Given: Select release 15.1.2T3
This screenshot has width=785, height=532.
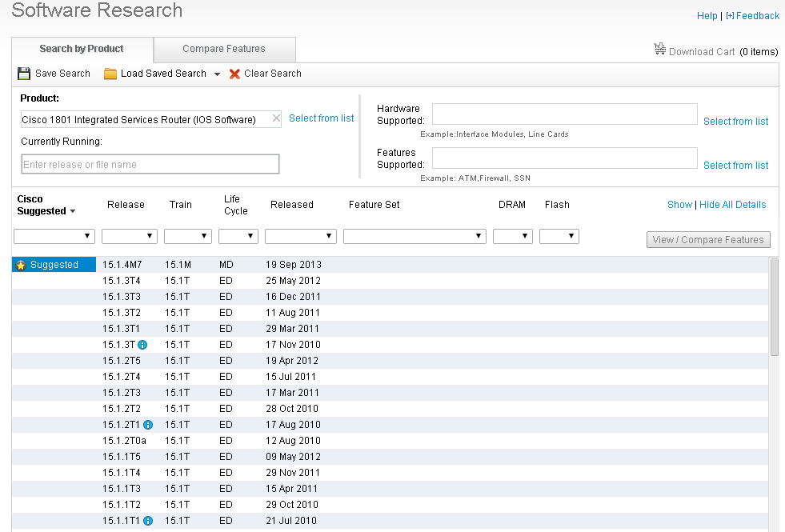Looking at the screenshot, I should point(390,393).
